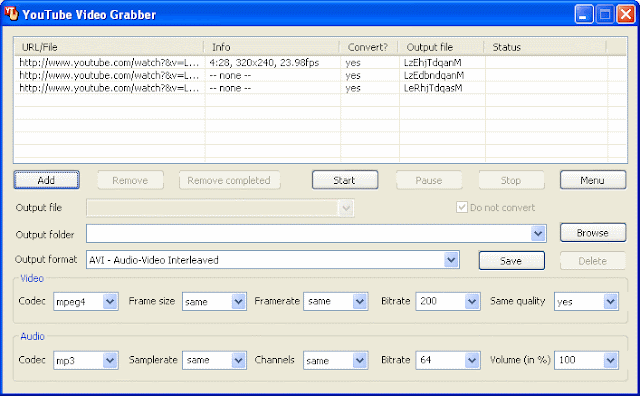
Task: Minimize the YouTube Video Grabber window
Action: 584,15
